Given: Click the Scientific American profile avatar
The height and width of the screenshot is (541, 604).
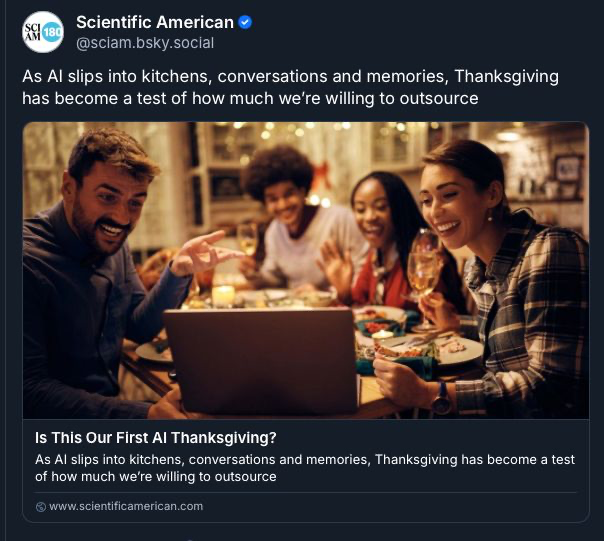Looking at the screenshot, I should 43,32.
